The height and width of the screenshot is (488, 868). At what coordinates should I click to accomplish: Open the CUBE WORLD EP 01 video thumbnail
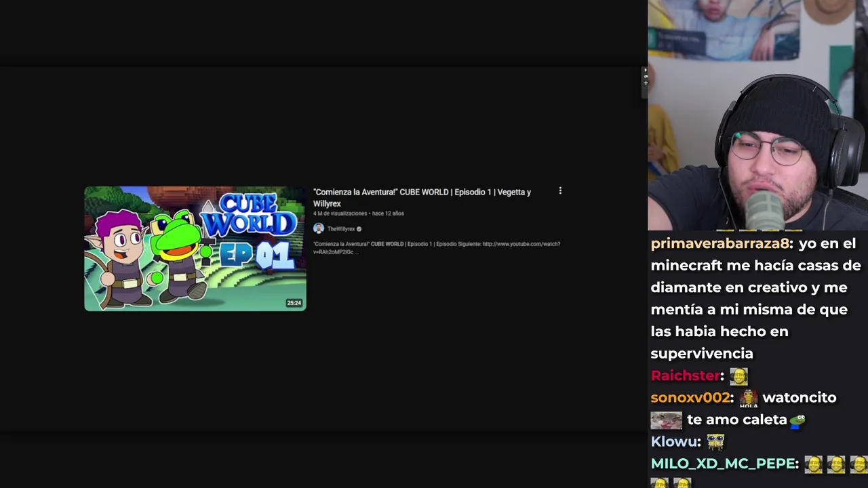(x=195, y=249)
